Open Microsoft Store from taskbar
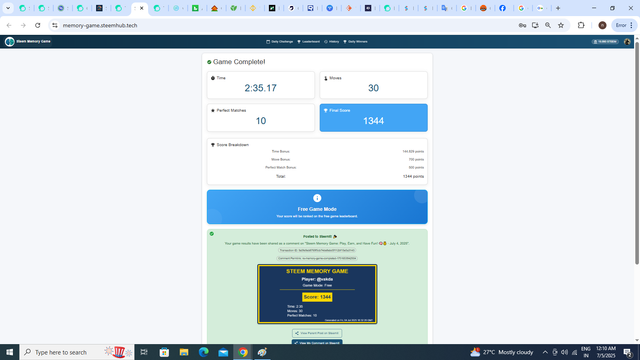This screenshot has height=360, width=640. [x=164, y=352]
